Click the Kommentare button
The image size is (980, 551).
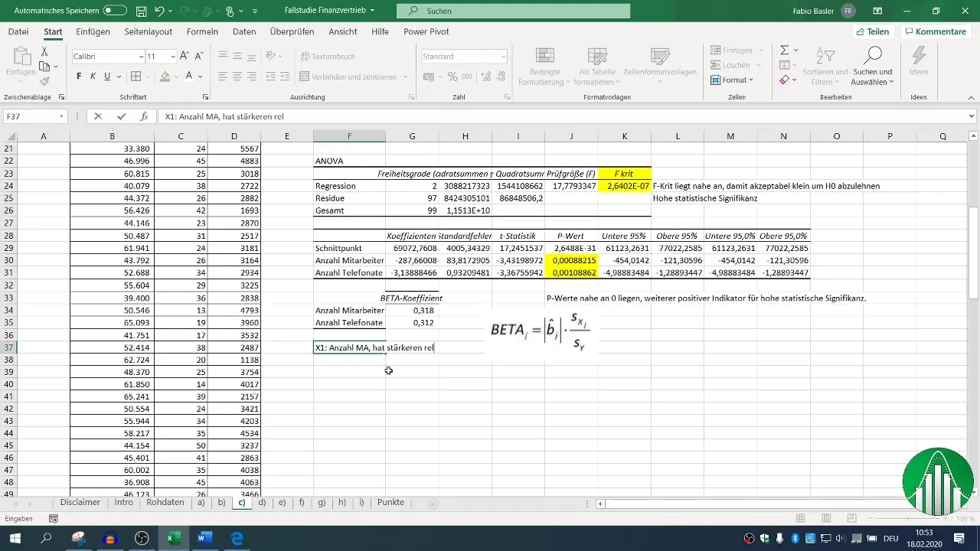(x=936, y=31)
